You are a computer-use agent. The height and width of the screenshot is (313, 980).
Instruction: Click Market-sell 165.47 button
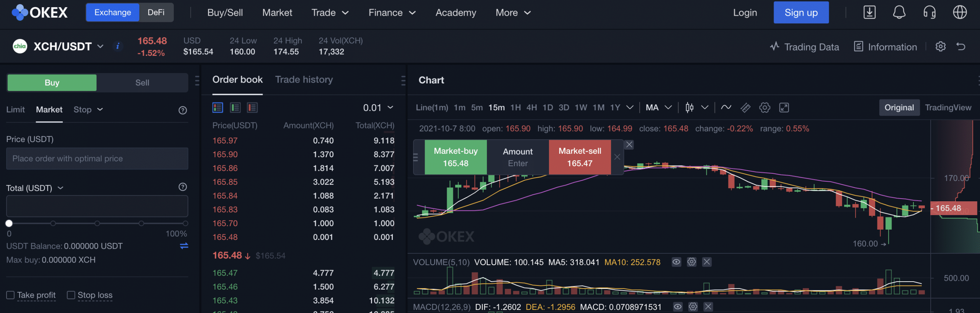pos(580,157)
